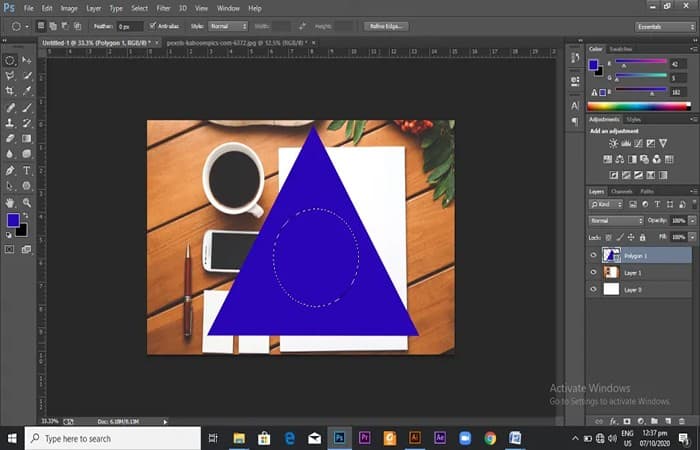Open the Essentials workspace dropdown
The height and width of the screenshot is (450, 700).
click(665, 27)
